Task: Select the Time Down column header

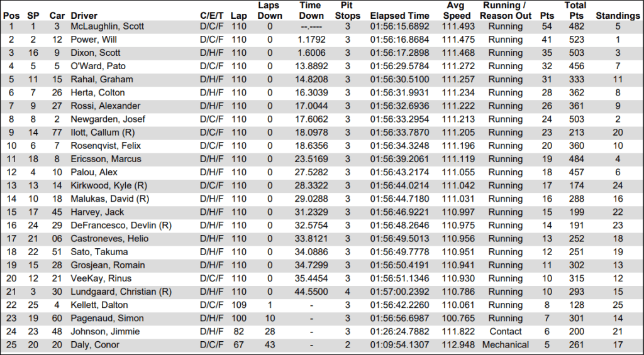Action: (311, 11)
